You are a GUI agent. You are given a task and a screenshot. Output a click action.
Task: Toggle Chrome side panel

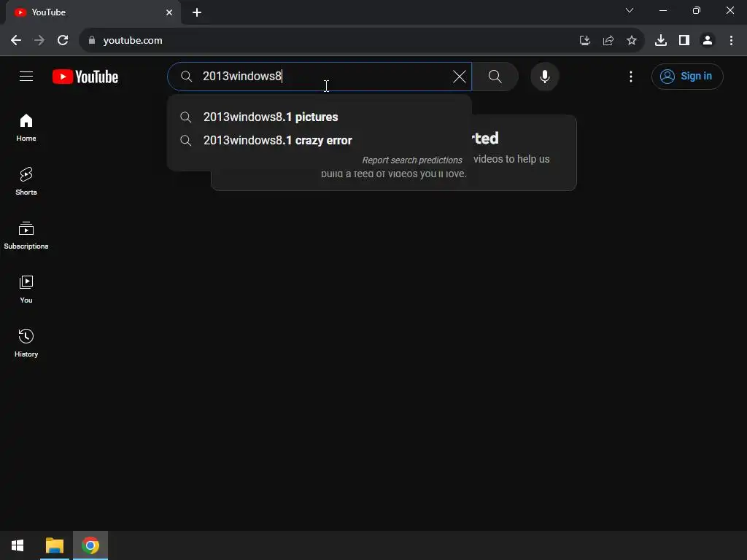684,41
